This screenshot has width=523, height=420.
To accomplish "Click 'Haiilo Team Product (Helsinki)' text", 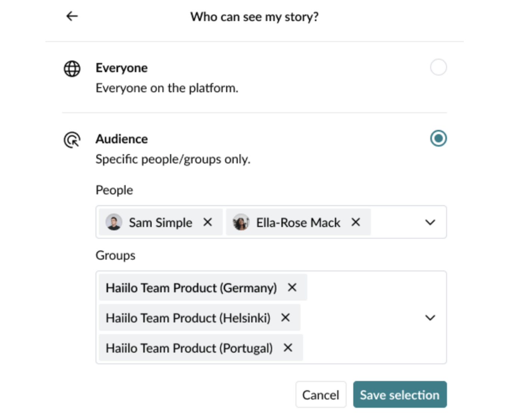I will pyautogui.click(x=188, y=318).
